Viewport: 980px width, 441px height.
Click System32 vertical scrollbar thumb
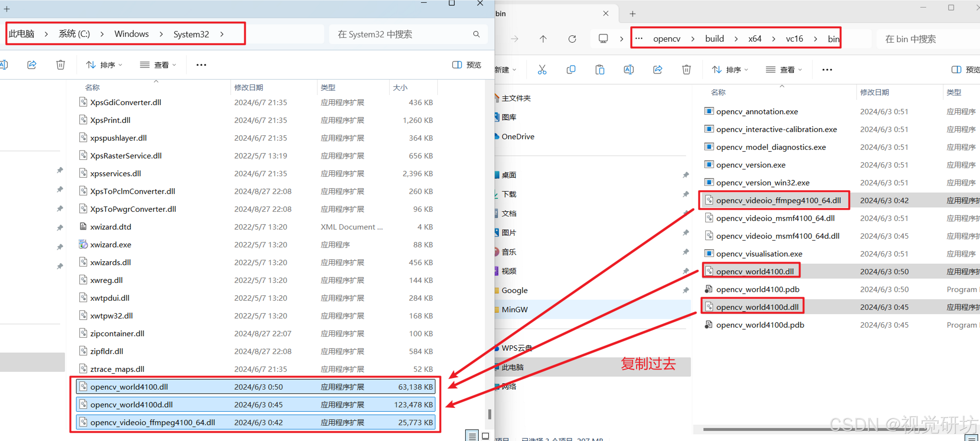click(x=490, y=414)
